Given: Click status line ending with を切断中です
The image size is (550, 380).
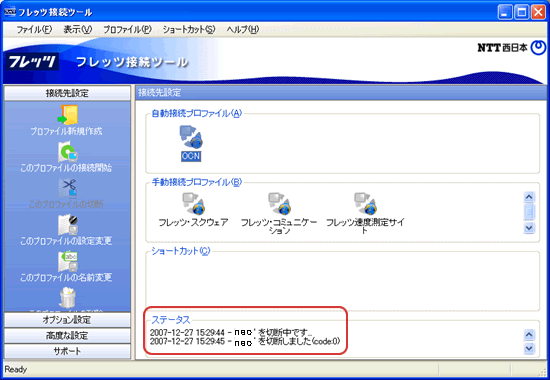Looking at the screenshot, I should [231, 332].
